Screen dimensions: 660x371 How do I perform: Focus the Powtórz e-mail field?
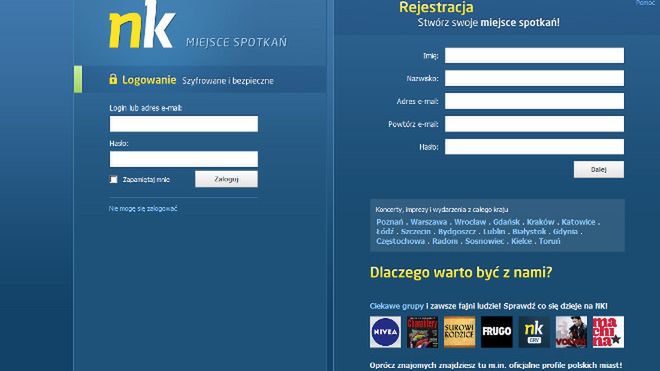point(535,124)
